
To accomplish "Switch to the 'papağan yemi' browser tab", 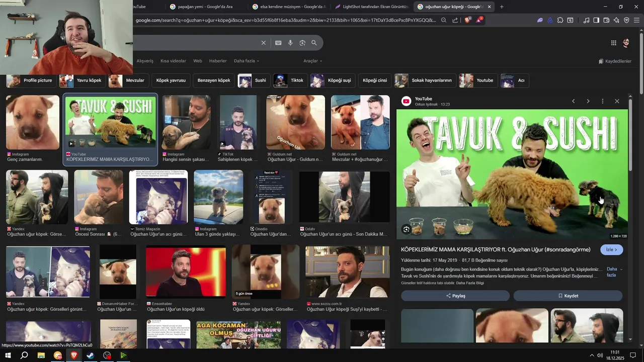I will [x=205, y=7].
